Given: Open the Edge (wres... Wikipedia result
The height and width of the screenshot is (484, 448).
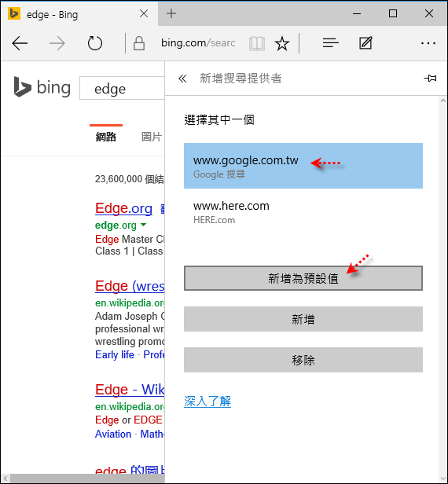Looking at the screenshot, I should pyautogui.click(x=130, y=286).
